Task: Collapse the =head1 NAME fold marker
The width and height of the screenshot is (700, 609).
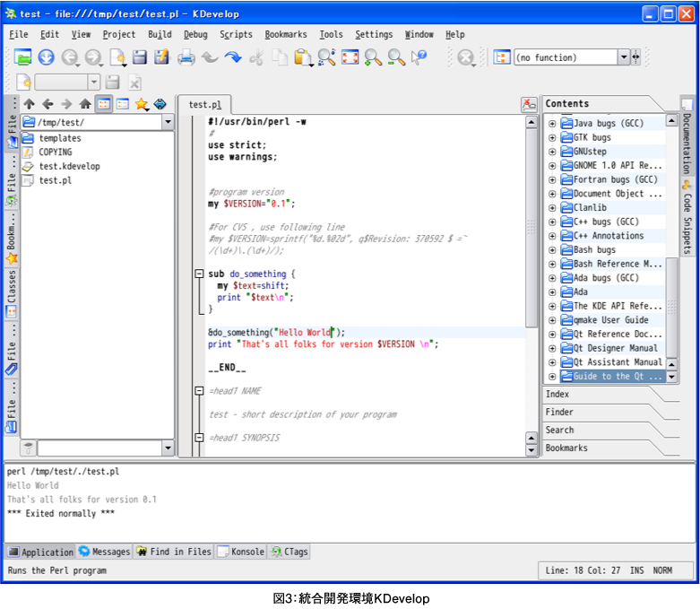Action: click(200, 391)
